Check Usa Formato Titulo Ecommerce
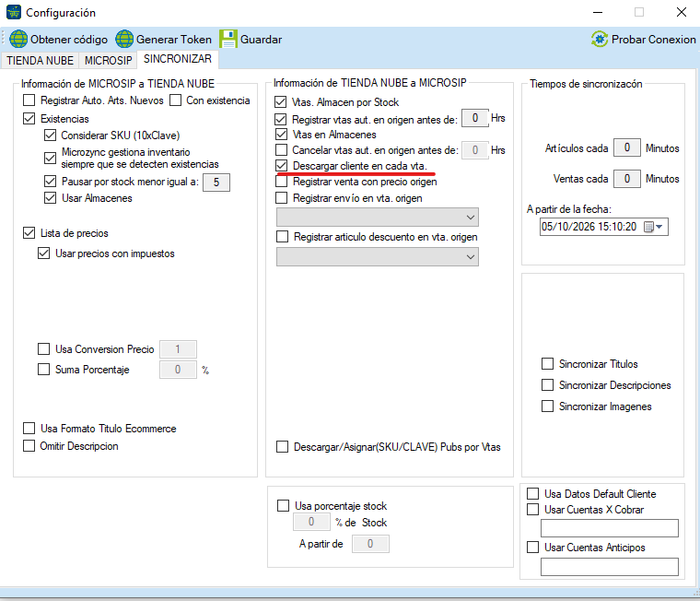Viewport: 700px width, 601px height. click(x=29, y=429)
